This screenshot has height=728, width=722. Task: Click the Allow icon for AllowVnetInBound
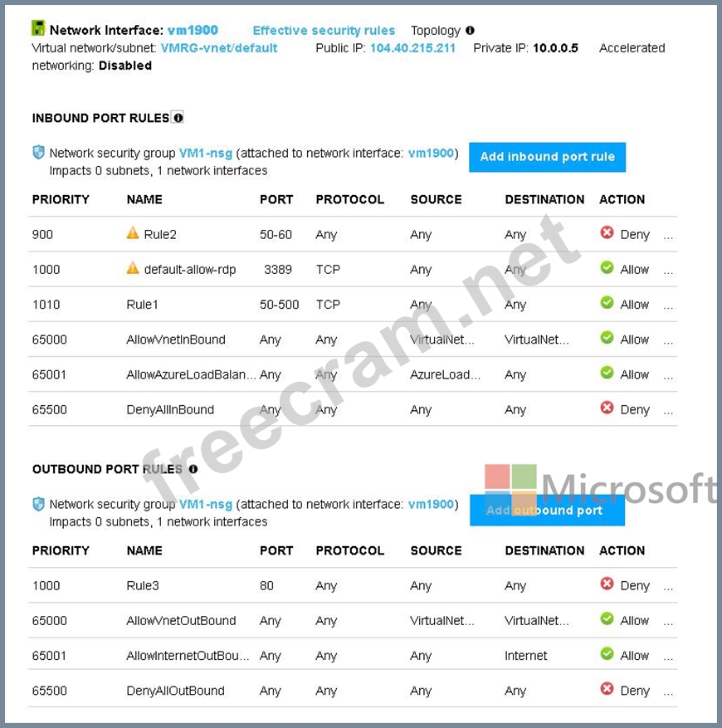(x=607, y=338)
